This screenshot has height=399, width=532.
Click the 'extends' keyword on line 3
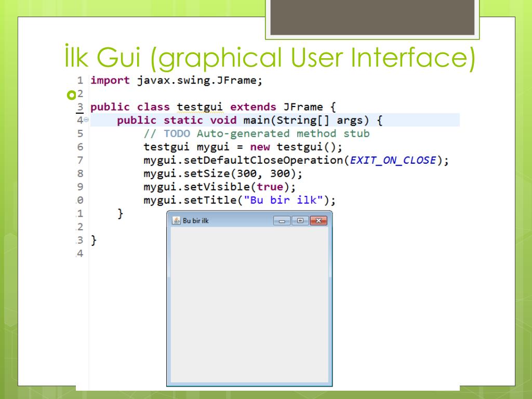coord(253,107)
